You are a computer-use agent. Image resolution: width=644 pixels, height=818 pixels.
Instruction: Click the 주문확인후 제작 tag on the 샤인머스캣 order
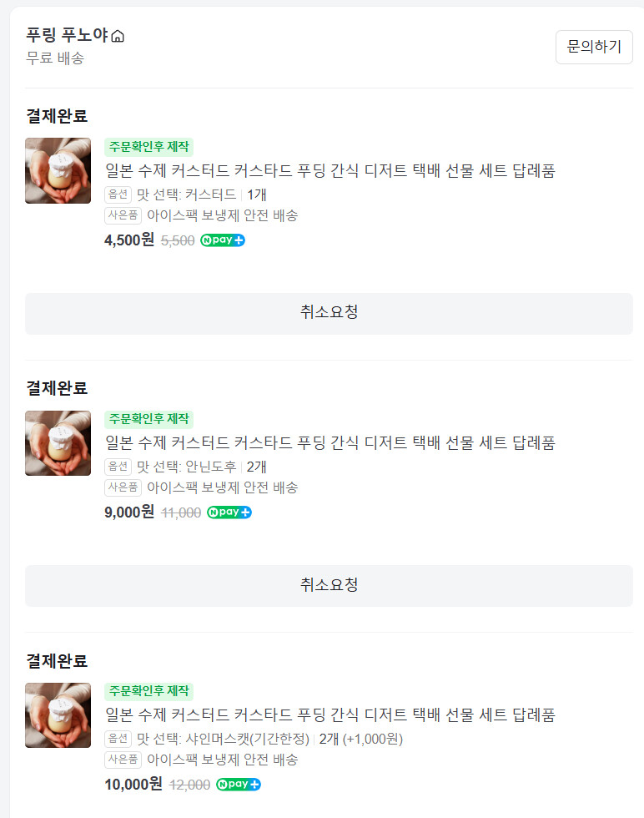click(x=148, y=691)
